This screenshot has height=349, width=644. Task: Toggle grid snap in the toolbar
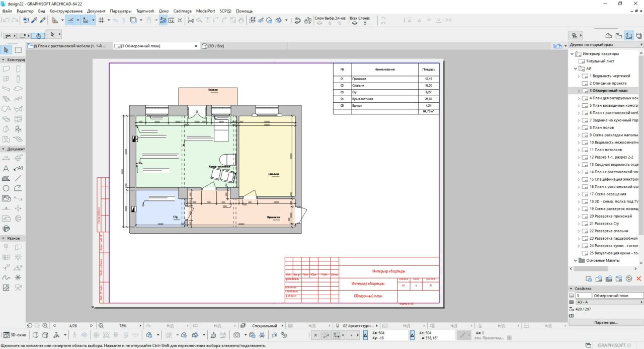pyautogui.click(x=101, y=20)
